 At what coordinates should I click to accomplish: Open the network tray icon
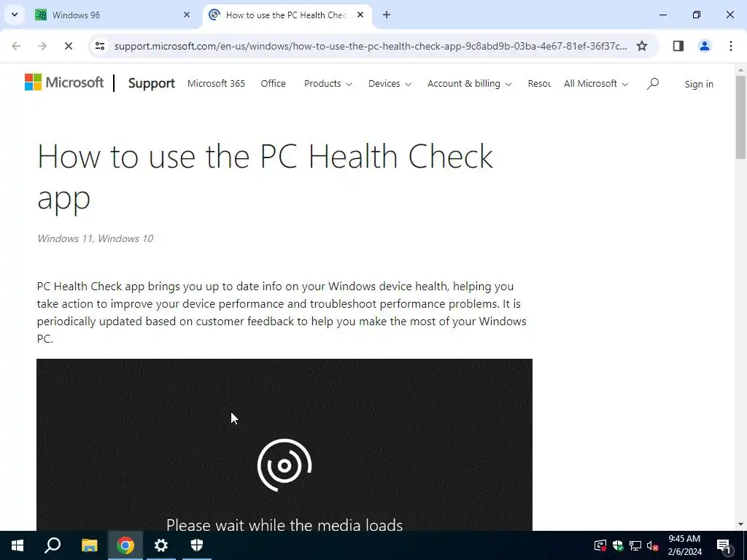tap(635, 545)
